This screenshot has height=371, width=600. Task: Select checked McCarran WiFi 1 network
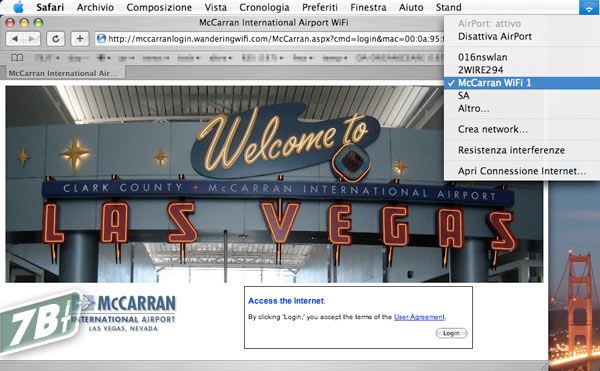pyautogui.click(x=522, y=83)
